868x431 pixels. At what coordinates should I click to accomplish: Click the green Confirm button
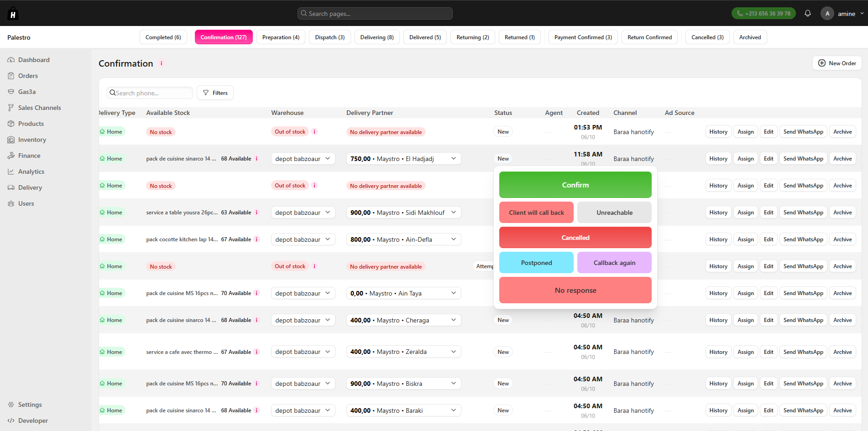point(575,185)
